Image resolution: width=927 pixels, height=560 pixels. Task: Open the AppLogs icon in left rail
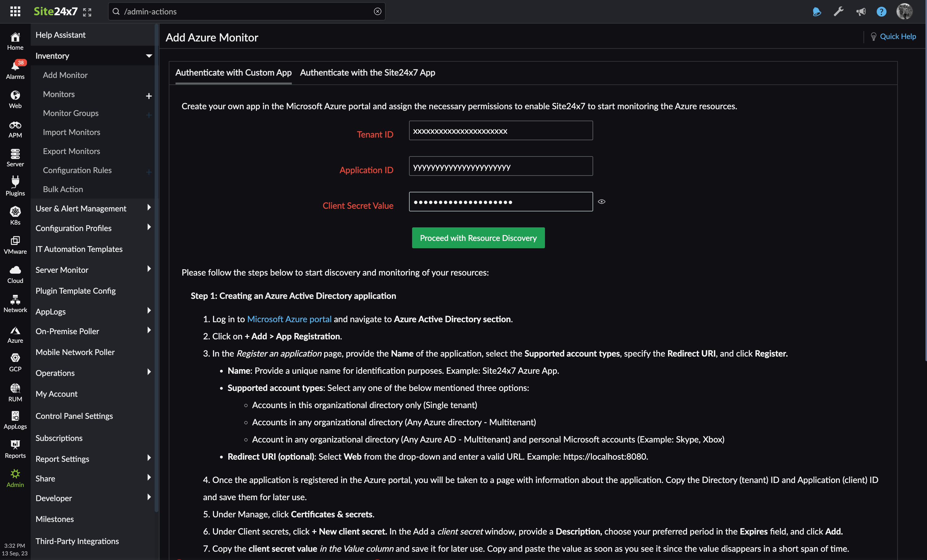15,420
